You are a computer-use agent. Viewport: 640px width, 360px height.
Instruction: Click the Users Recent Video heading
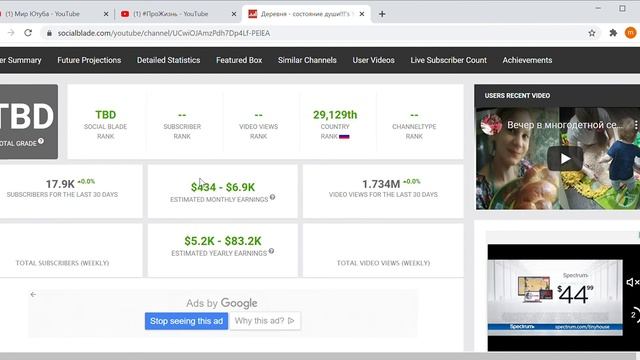[517, 96]
